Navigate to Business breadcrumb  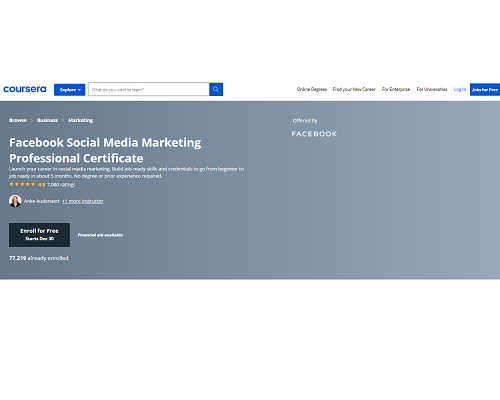47,120
